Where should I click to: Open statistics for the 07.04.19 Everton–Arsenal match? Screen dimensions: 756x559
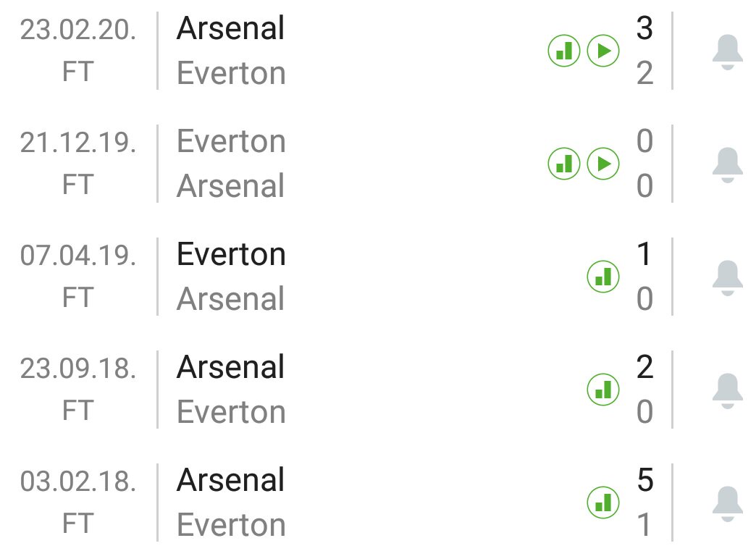point(603,277)
